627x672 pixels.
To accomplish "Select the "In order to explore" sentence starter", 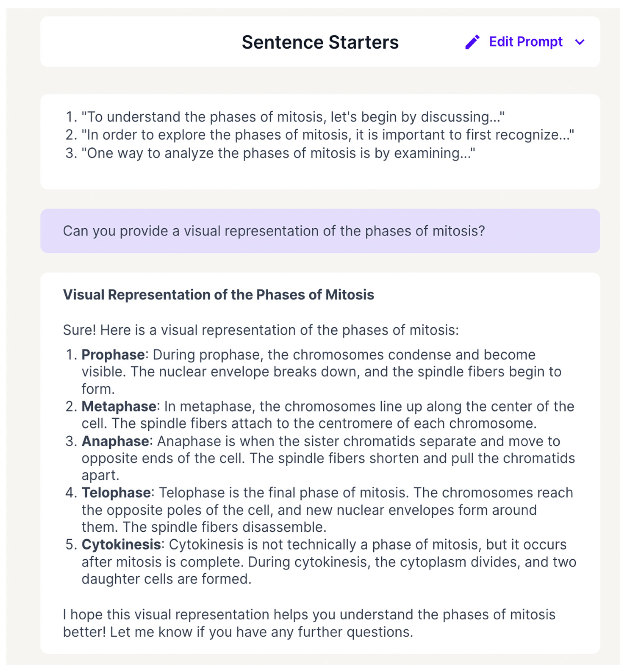I will click(327, 135).
